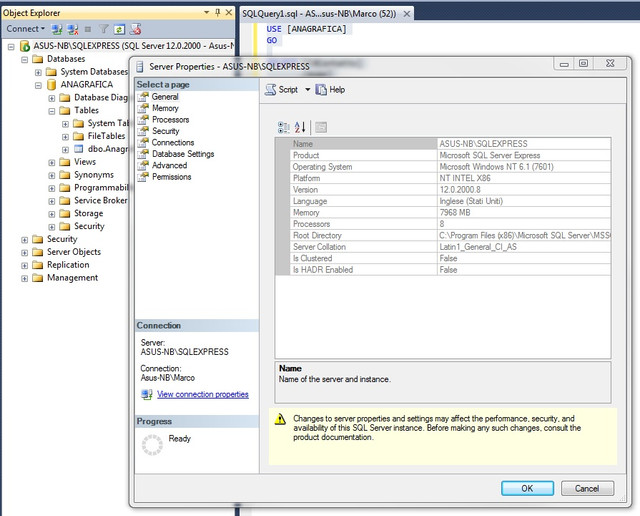This screenshot has height=516, width=640.
Task: Open the Connect dropdown in Object Explorer
Action: (25, 29)
